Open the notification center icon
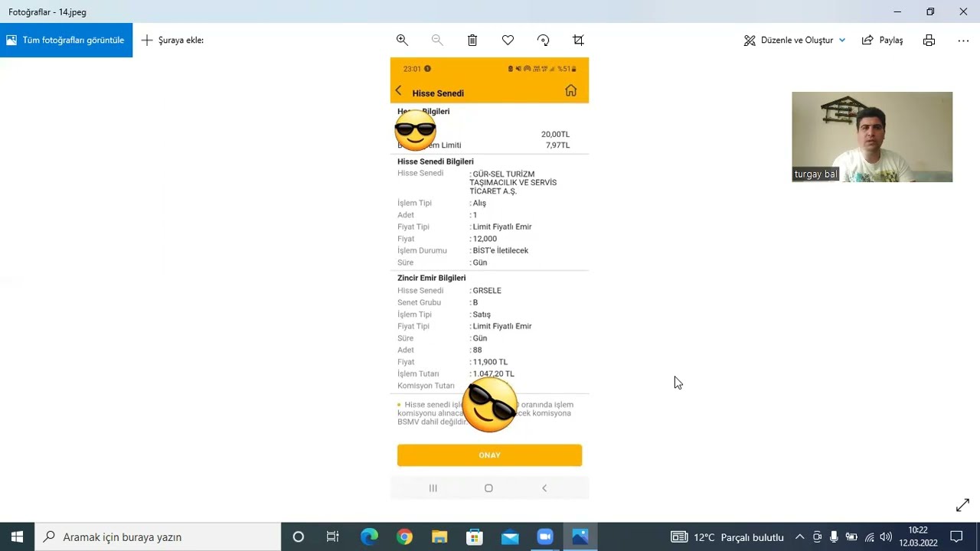 (x=956, y=537)
